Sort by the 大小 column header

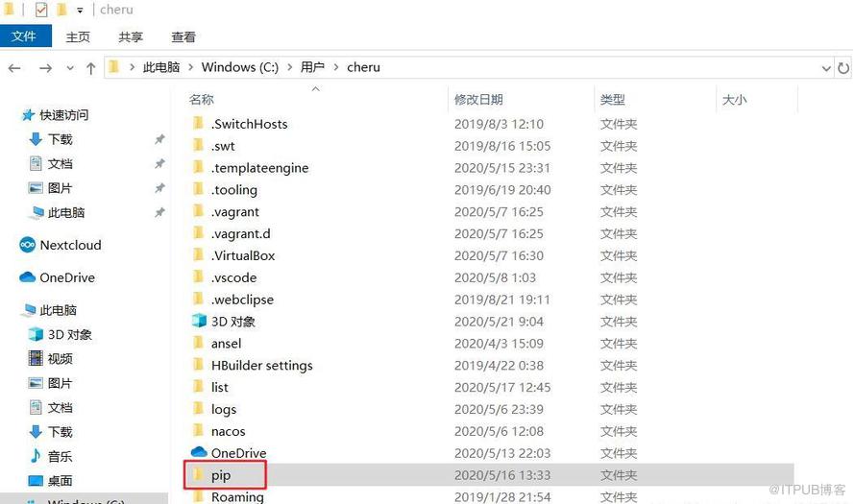click(x=735, y=100)
